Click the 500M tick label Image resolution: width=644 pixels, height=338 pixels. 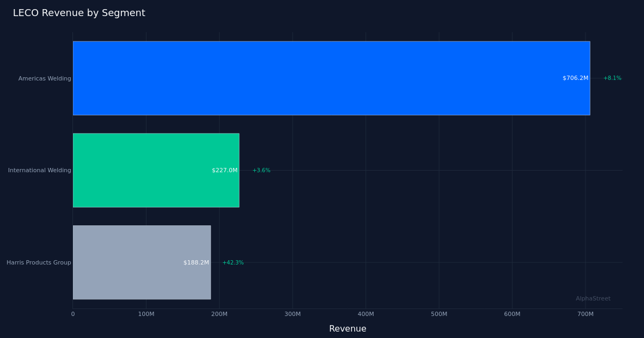point(439,314)
